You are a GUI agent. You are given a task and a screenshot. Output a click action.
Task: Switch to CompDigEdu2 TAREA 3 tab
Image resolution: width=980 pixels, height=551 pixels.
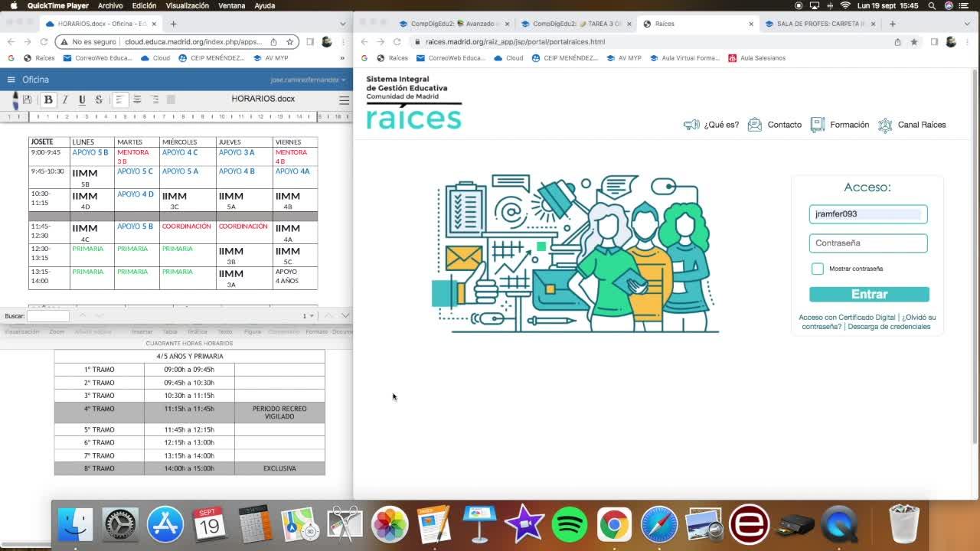[577, 24]
